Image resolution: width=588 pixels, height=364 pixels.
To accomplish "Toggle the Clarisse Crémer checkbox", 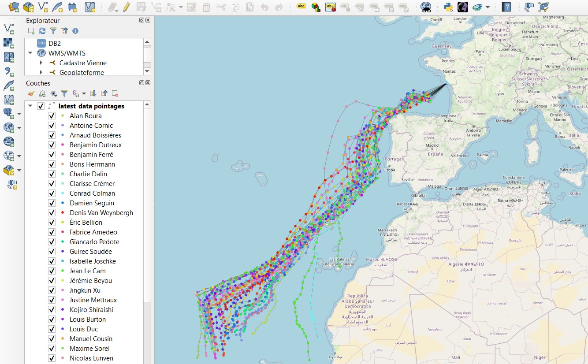I will pos(52,184).
